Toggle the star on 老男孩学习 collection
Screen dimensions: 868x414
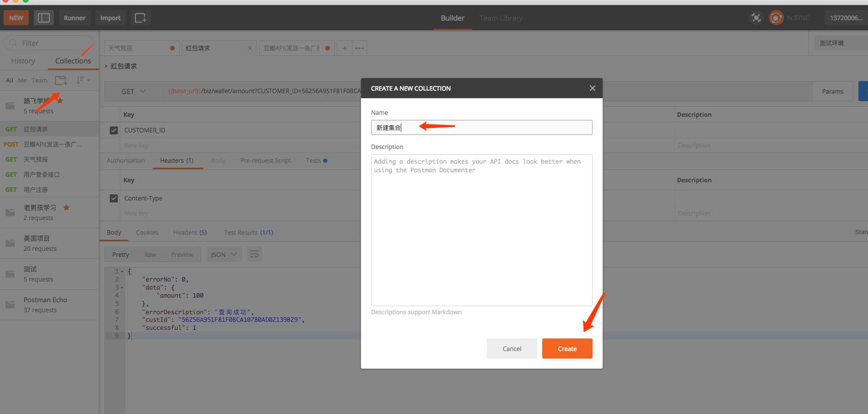(66, 208)
